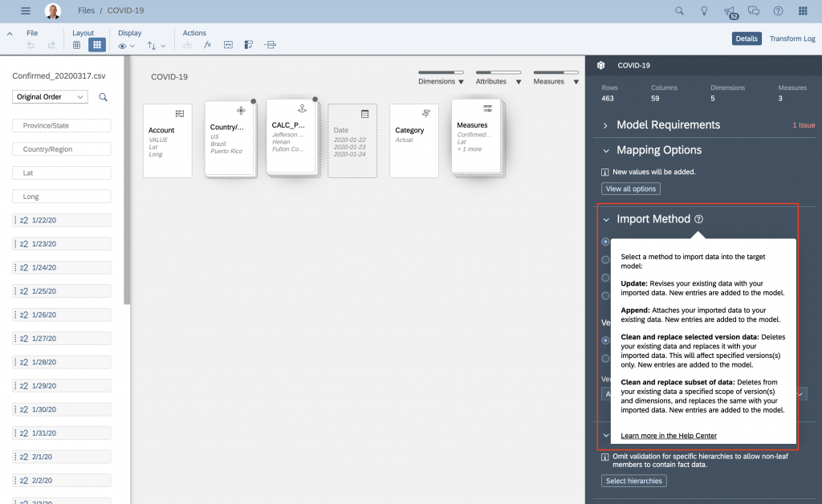Open Display visibility eye dropdown
This screenshot has width=822, height=504.
pos(126,46)
